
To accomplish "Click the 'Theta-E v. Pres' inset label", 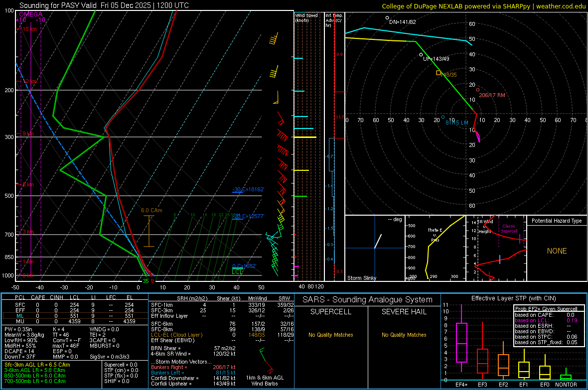I will (435, 235).
